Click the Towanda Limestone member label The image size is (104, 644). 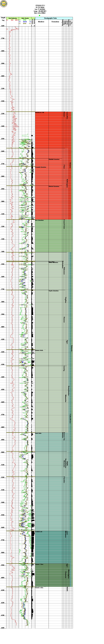point(41,167)
